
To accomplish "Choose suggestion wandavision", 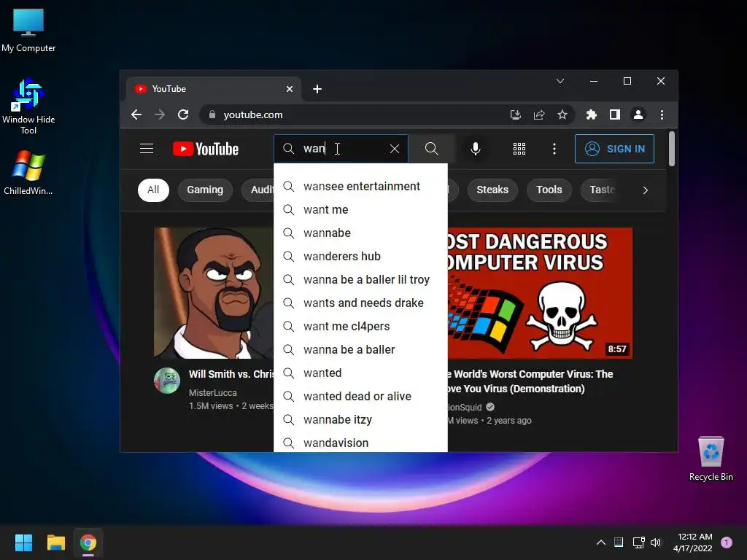I will [x=360, y=443].
